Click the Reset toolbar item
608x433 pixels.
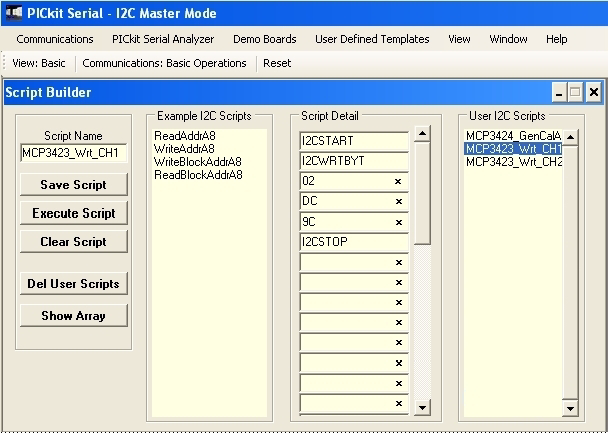pos(277,63)
